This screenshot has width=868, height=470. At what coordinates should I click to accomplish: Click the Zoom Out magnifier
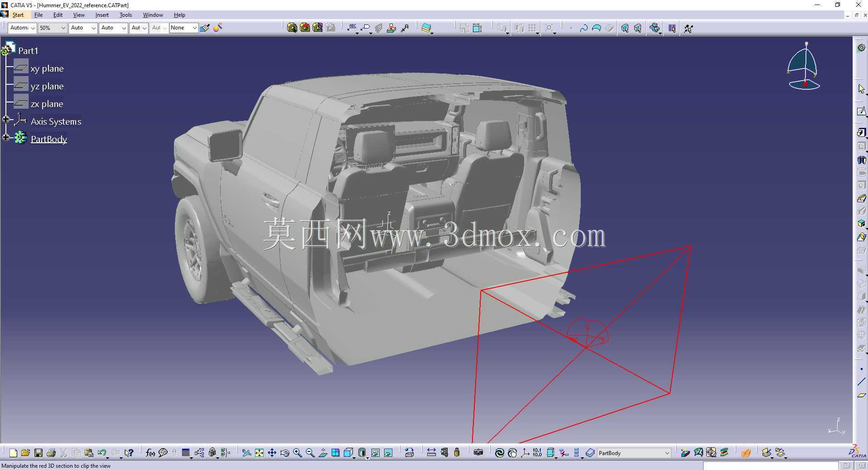pos(310,453)
